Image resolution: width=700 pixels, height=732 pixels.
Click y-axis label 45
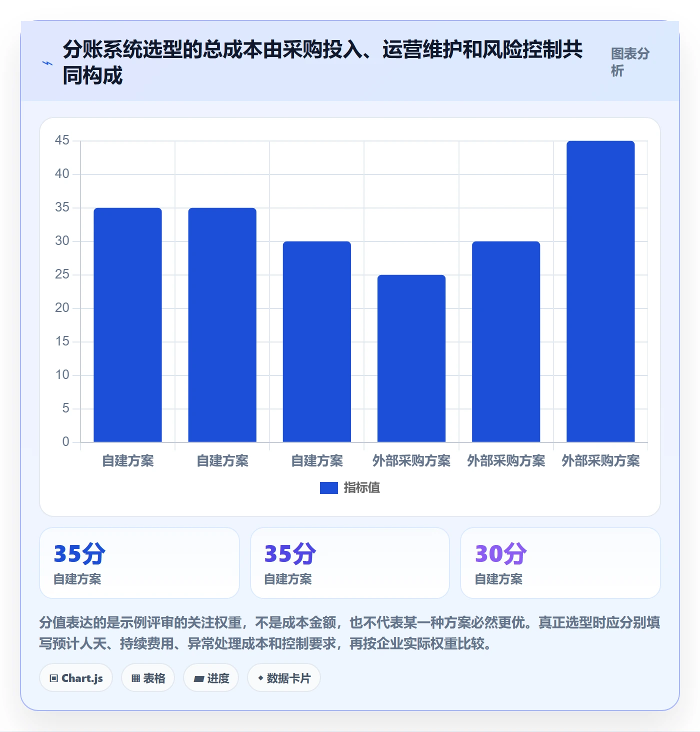coord(62,140)
